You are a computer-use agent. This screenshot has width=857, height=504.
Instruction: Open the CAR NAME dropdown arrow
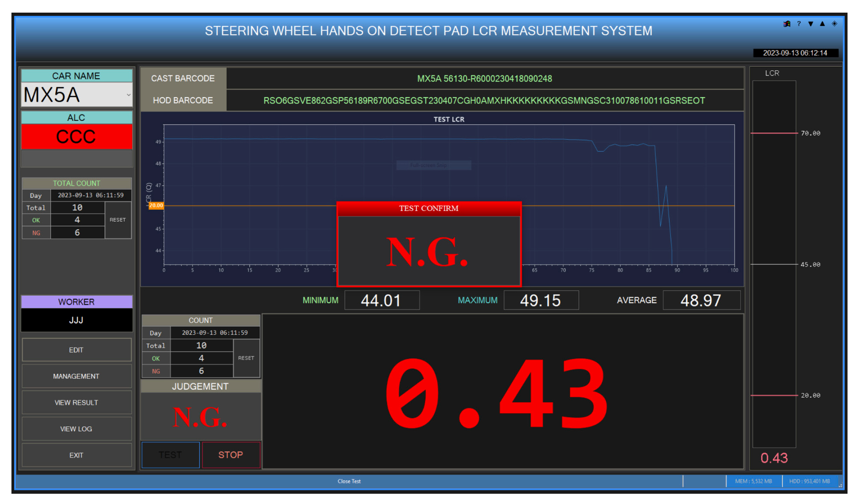[128, 95]
